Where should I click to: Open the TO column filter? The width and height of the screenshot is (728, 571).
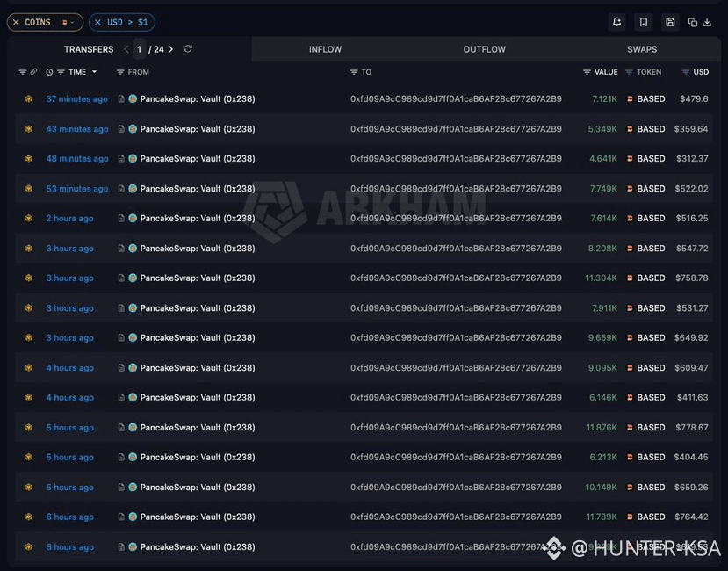click(354, 72)
